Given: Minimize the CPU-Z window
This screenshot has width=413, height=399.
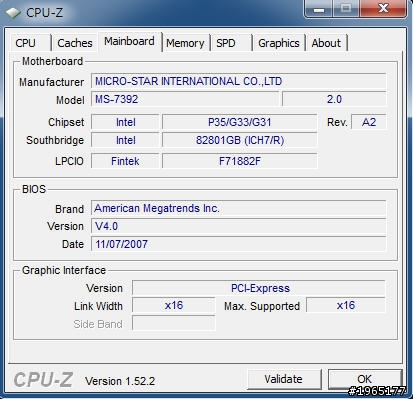Looking at the screenshot, I should click(319, 9).
